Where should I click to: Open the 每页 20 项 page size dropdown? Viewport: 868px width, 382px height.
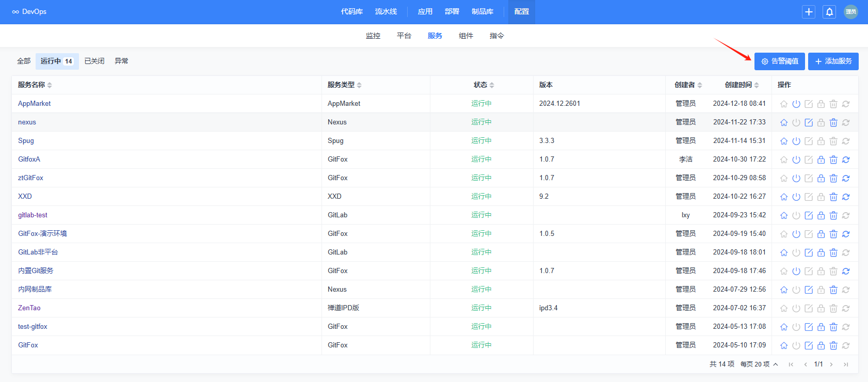pyautogui.click(x=759, y=364)
